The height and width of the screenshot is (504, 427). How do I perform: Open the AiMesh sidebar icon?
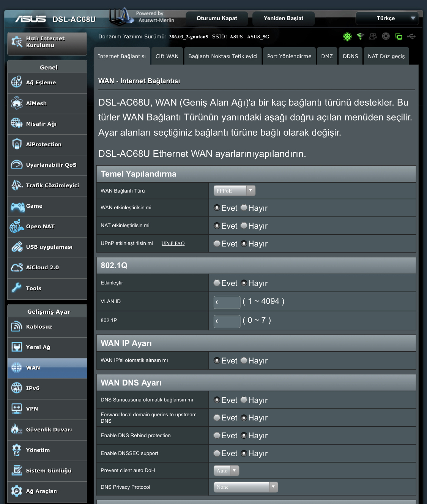pyautogui.click(x=17, y=103)
